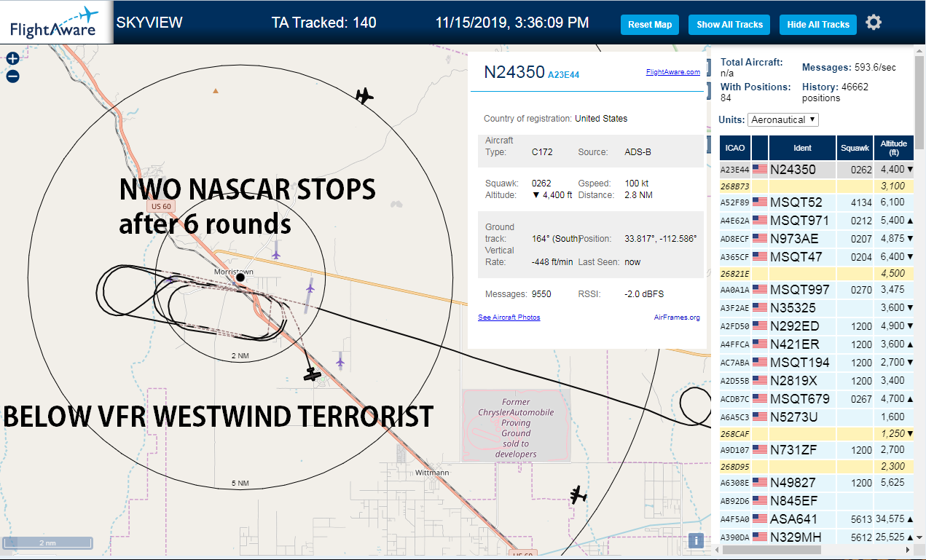Sort table by Squawk column header
The height and width of the screenshot is (560, 926).
click(855, 148)
